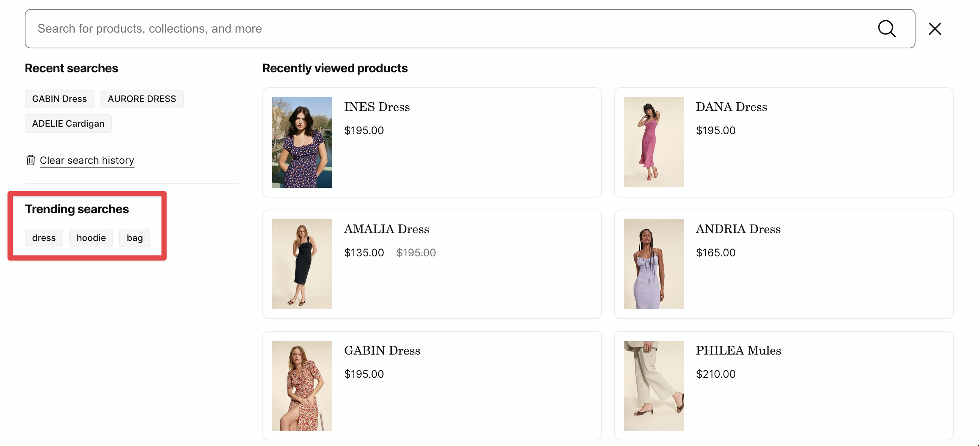This screenshot has width=980, height=446.
Task: Open the DANA Dress product image
Action: pyautogui.click(x=653, y=142)
